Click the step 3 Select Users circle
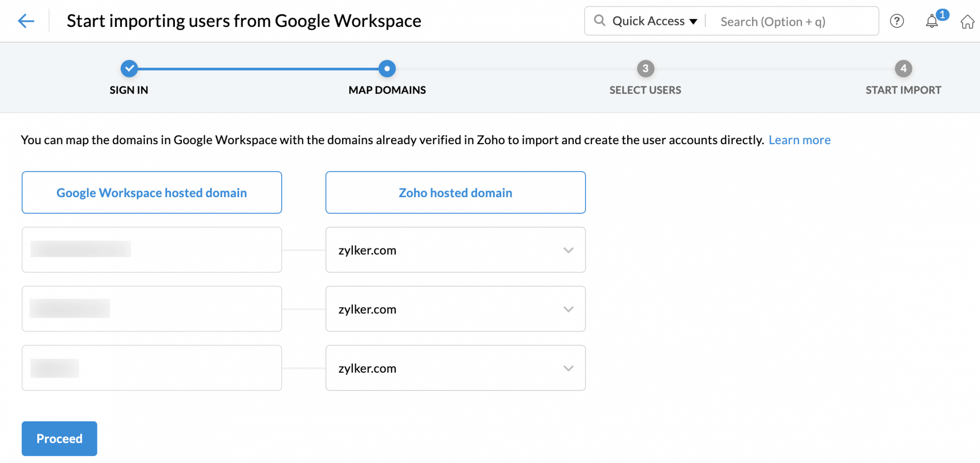 [645, 69]
